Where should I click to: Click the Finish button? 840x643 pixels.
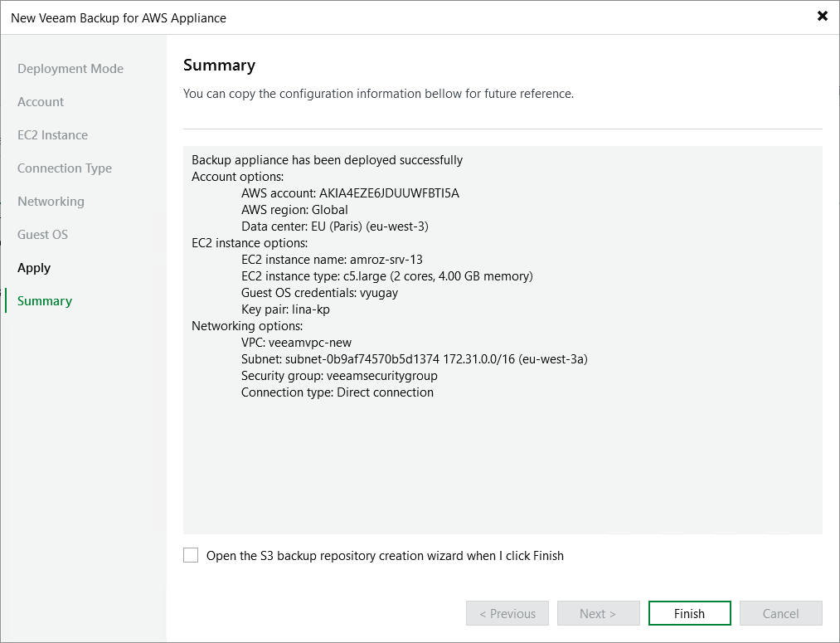point(689,613)
